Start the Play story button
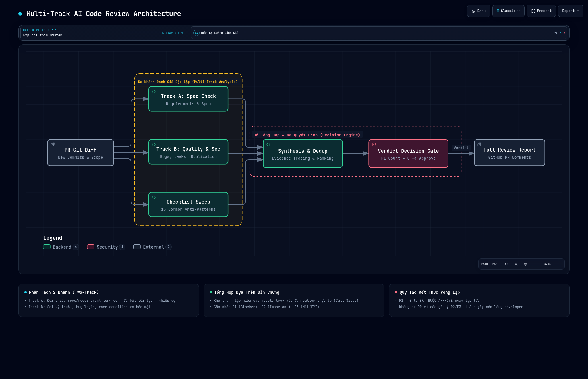Image resolution: width=588 pixels, height=379 pixels. pyautogui.click(x=173, y=33)
